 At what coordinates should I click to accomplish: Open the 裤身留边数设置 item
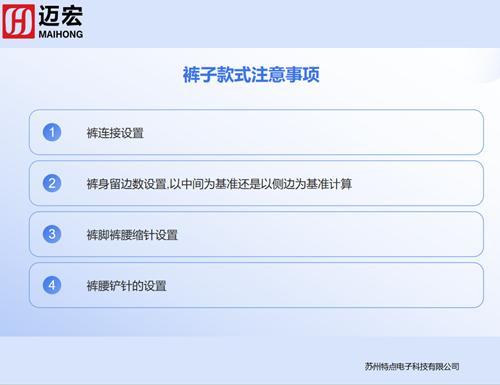click(x=219, y=184)
